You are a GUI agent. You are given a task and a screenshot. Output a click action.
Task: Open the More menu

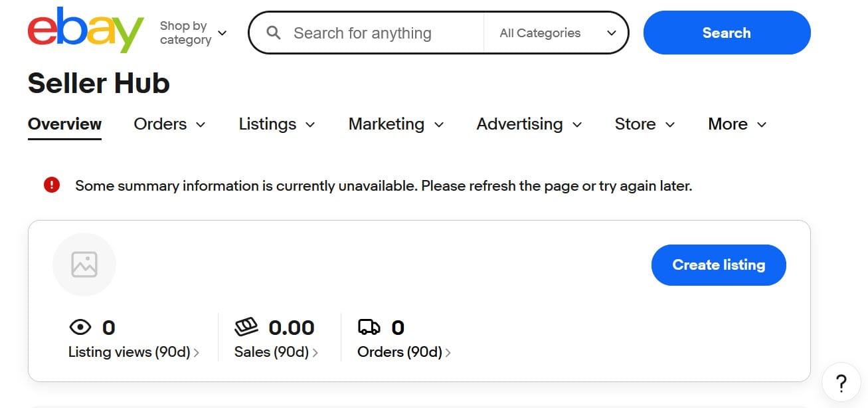tap(737, 124)
